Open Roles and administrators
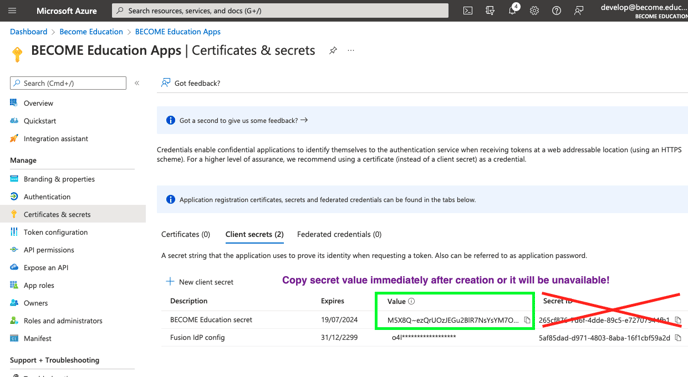The width and height of the screenshot is (688, 377). 63,321
